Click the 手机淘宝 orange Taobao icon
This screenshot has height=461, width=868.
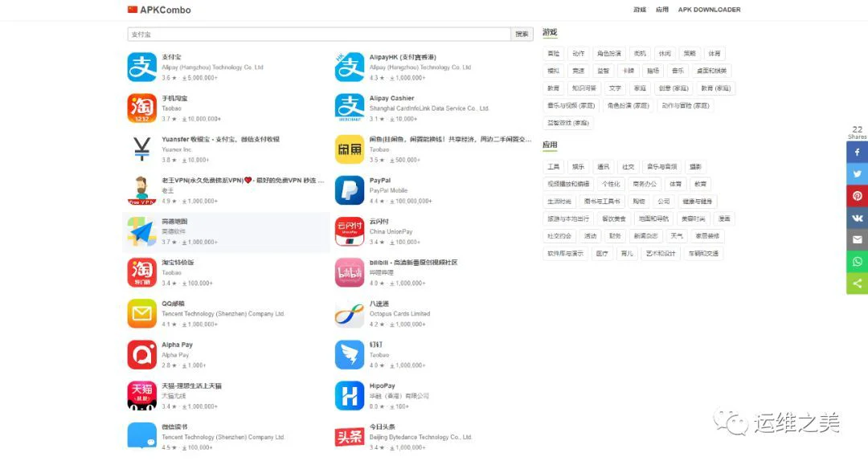[x=141, y=108]
